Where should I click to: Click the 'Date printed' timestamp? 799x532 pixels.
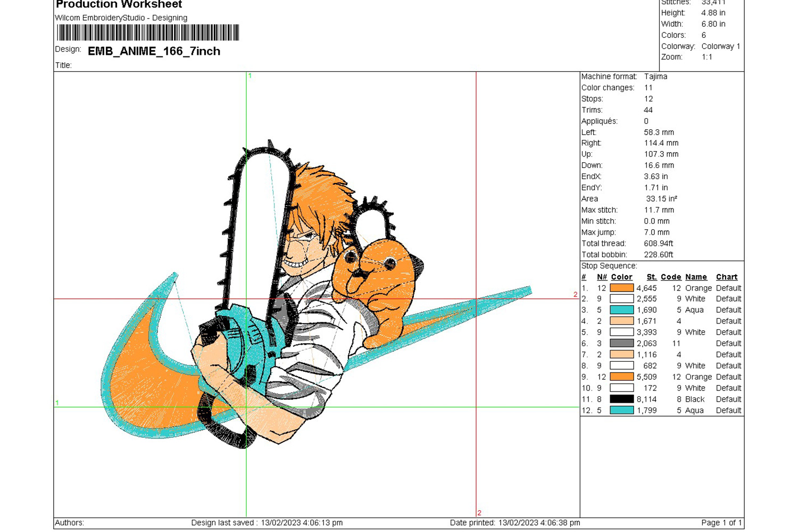[x=515, y=522]
